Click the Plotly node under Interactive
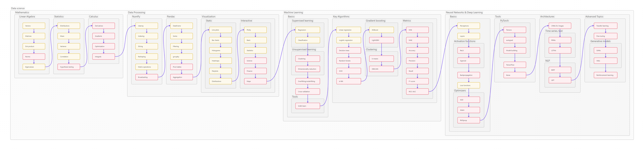 click(x=255, y=30)
